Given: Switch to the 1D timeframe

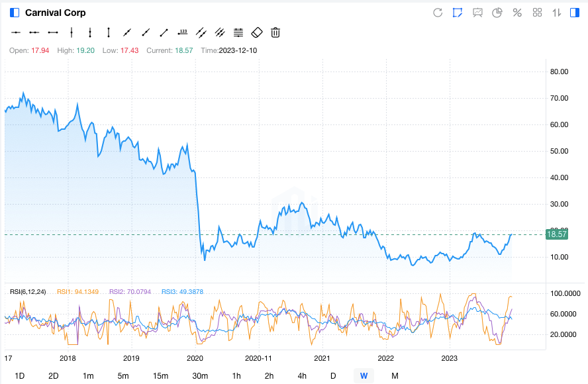Looking at the screenshot, I should click(x=20, y=376).
